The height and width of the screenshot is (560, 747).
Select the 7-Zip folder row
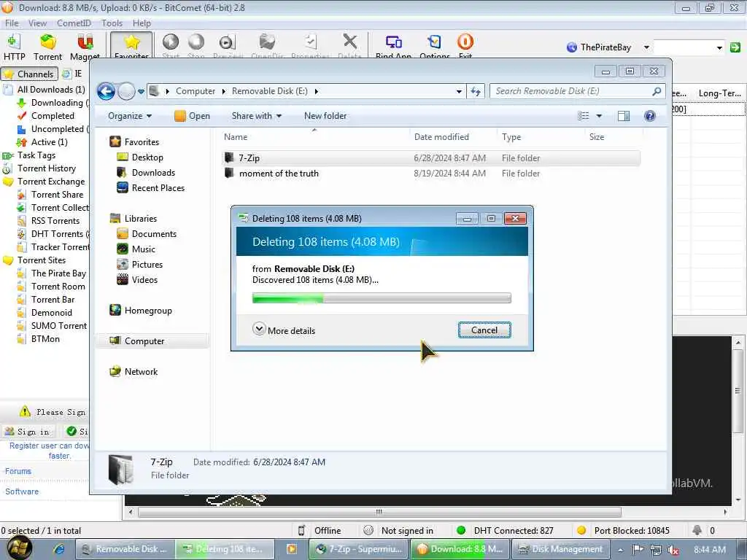(x=430, y=158)
